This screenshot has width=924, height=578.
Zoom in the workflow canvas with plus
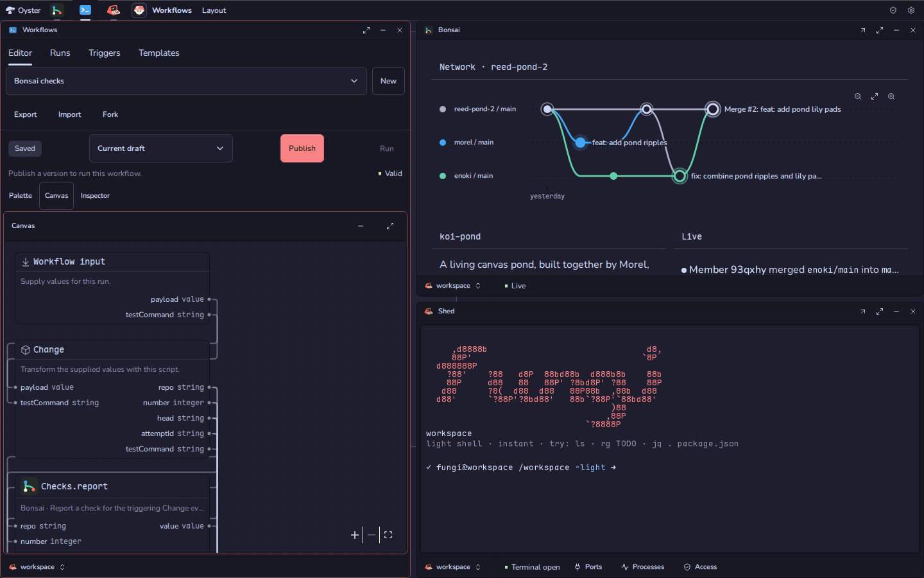(355, 535)
